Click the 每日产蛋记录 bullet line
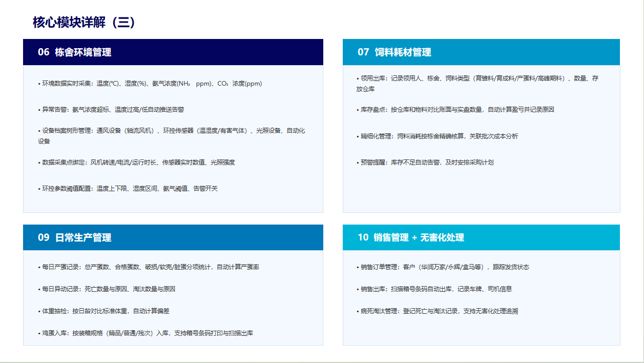Viewport: 644px width, 363px height. 149,267
